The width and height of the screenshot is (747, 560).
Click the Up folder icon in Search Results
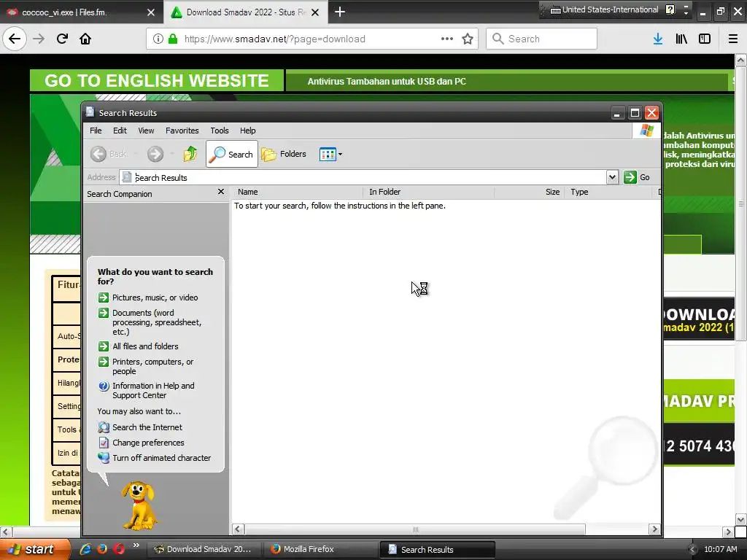coord(190,154)
